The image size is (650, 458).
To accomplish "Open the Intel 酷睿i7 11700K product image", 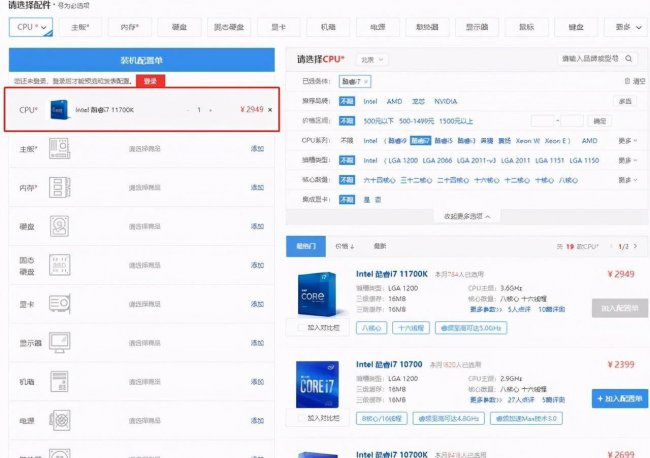I will (318, 294).
